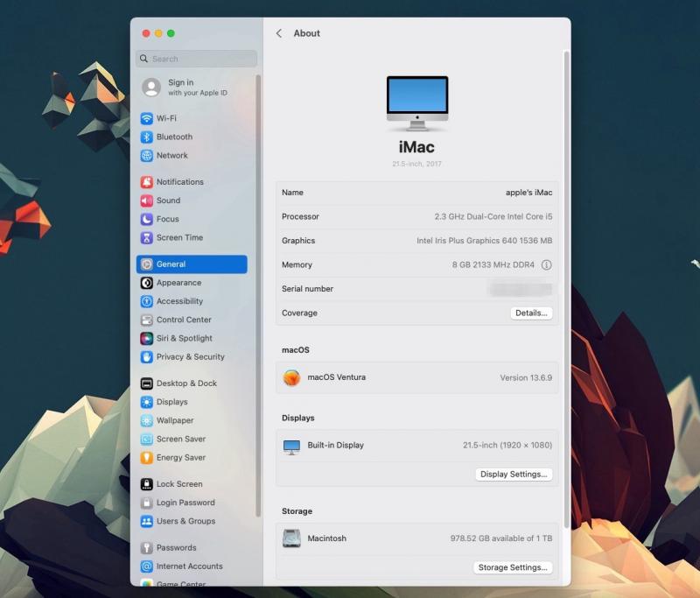Image resolution: width=700 pixels, height=598 pixels.
Task: Click the macOS Ventura logo icon
Action: click(291, 378)
